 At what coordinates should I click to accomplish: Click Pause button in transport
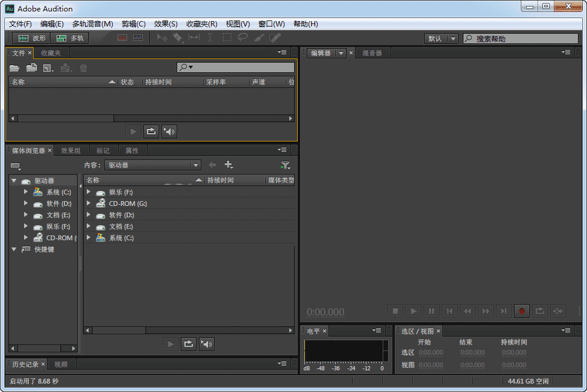click(432, 311)
